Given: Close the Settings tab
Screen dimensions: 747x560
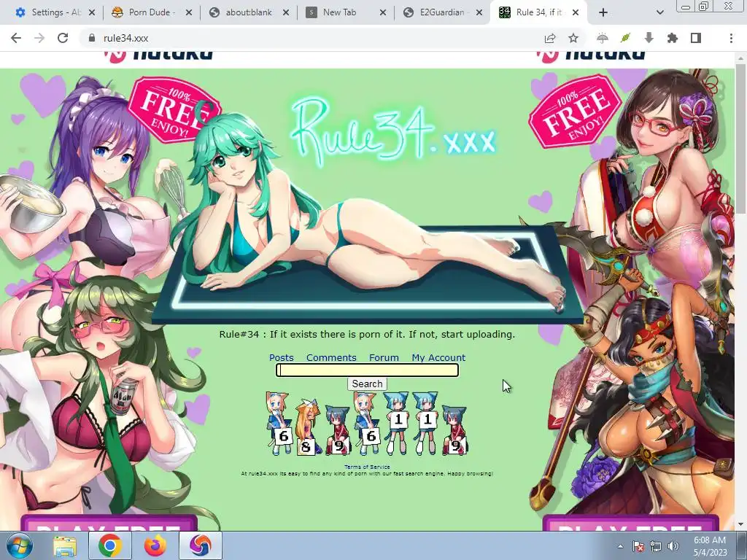Looking at the screenshot, I should pos(92,12).
